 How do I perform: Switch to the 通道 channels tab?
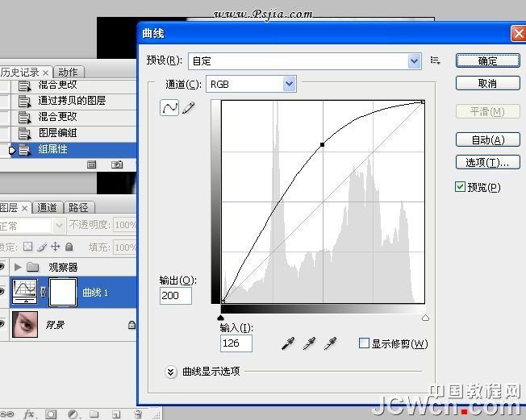(47, 207)
